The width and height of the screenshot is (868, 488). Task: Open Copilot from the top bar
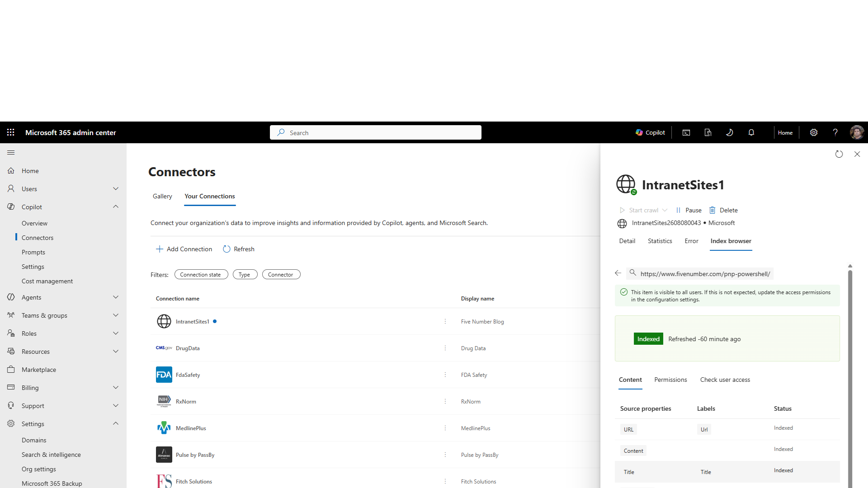pyautogui.click(x=650, y=132)
